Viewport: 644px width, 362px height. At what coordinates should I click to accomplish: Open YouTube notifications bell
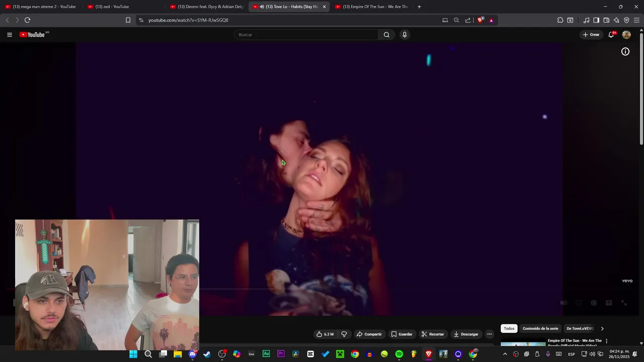[611, 35]
